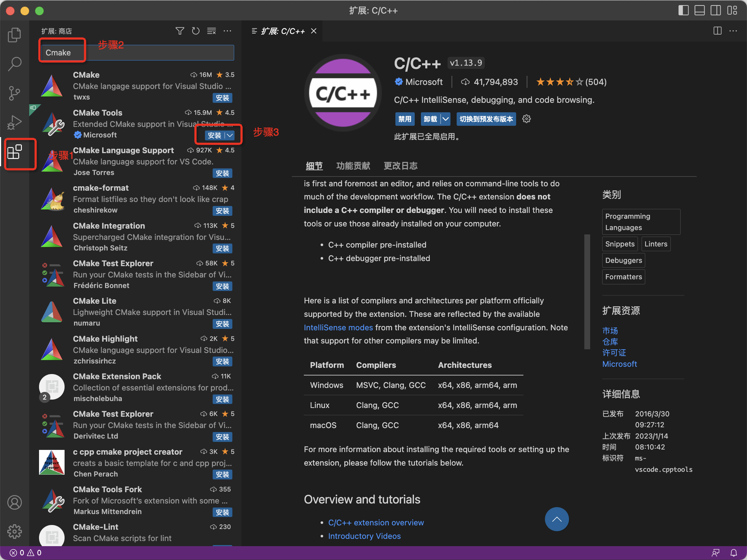
Task: Open the IntelliSense modes link
Action: tap(338, 327)
